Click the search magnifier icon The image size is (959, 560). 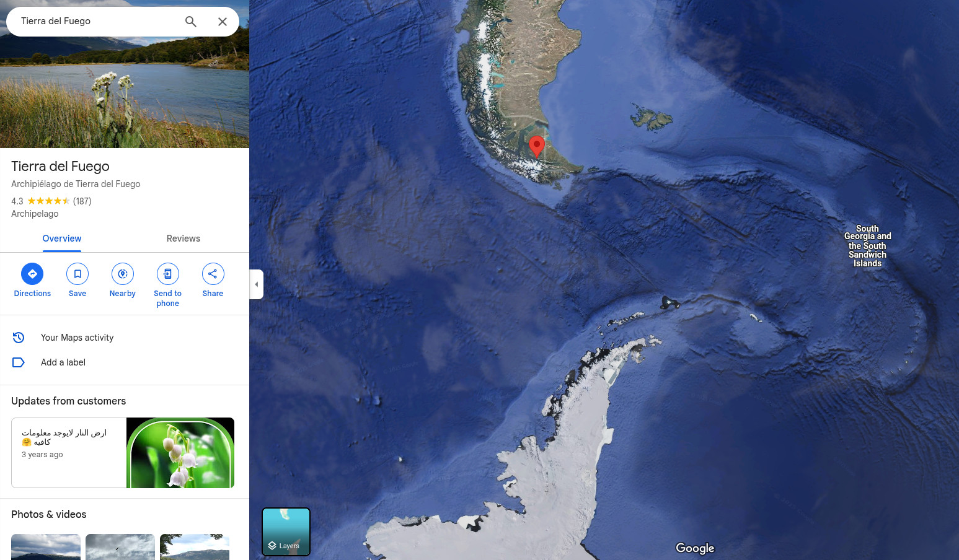(x=191, y=22)
